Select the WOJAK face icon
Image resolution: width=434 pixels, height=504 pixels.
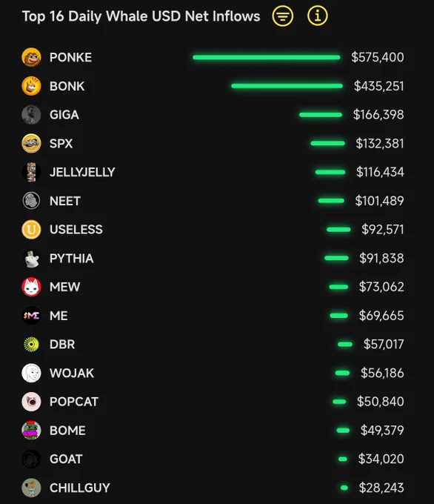coord(31,373)
